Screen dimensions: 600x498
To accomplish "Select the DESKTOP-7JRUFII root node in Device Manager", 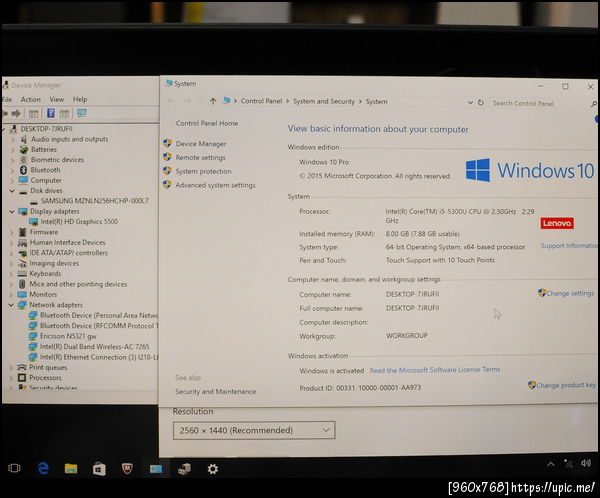I will [46, 129].
